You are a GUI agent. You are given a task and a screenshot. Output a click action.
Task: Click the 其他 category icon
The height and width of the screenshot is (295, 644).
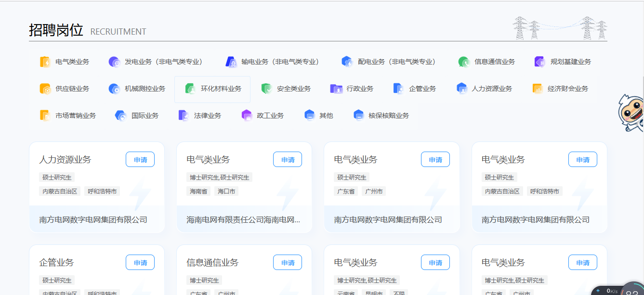pos(310,115)
